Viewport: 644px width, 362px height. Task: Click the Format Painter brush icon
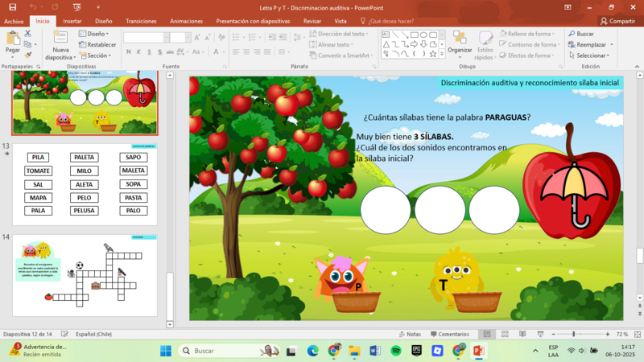(x=28, y=55)
